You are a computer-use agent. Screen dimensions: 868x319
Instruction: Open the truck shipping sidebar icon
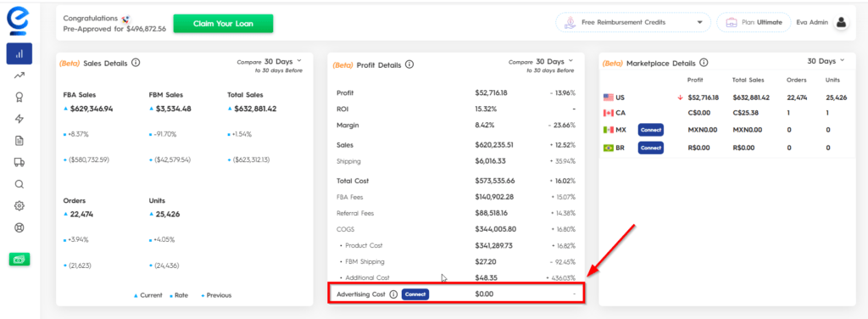[19, 162]
